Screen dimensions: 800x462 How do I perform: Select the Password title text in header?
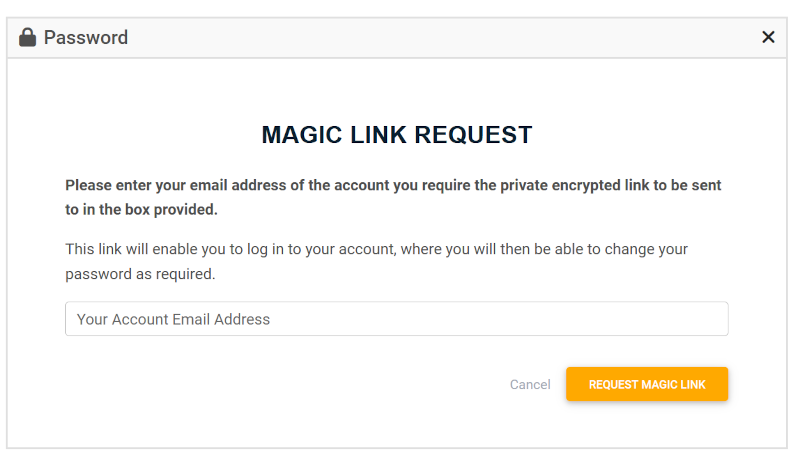[x=86, y=38]
